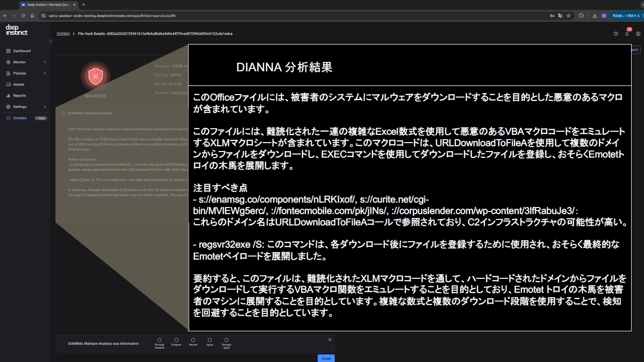
Task: Expand the Monitor submenu arrow
Action: click(x=45, y=62)
